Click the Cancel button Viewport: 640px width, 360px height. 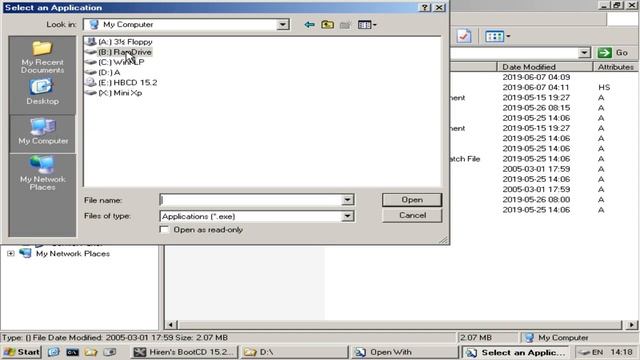click(x=412, y=215)
